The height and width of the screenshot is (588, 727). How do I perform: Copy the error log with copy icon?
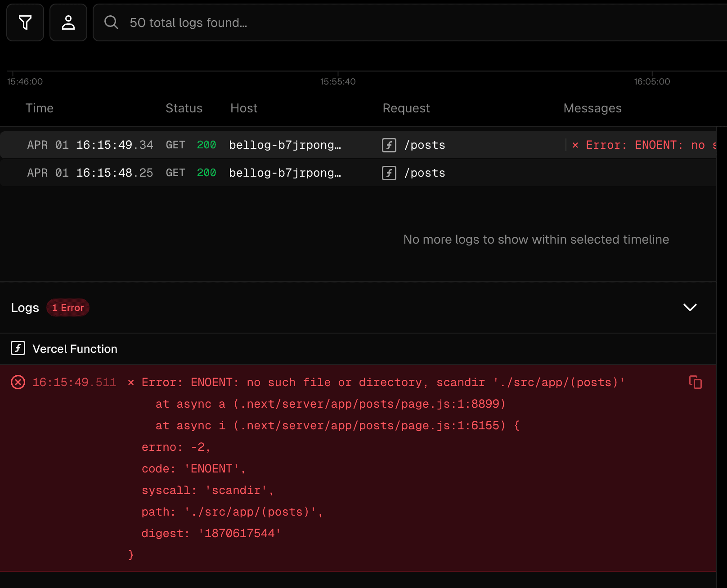click(696, 382)
